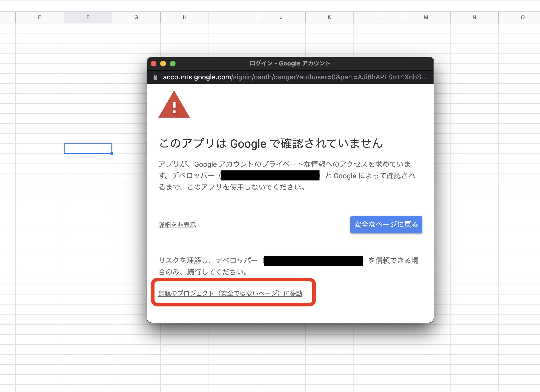Close the Google login popup window
The height and width of the screenshot is (392, 540).
(154, 64)
